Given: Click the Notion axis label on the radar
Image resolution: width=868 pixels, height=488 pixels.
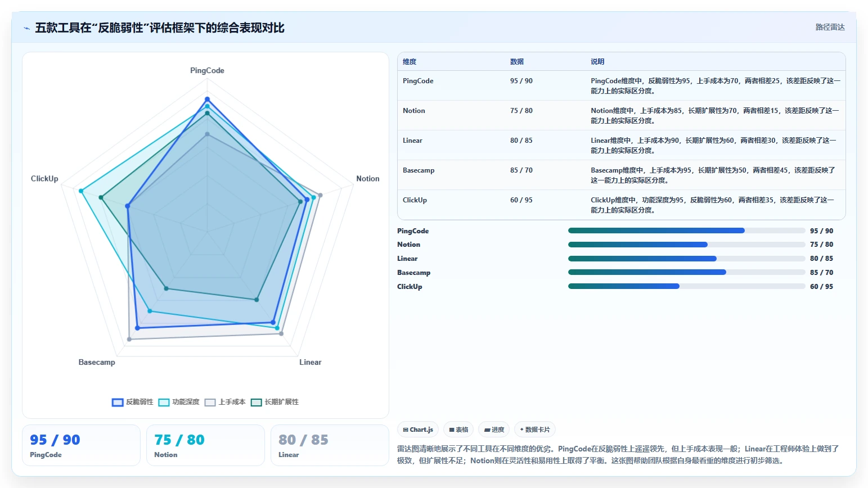Looking at the screenshot, I should pos(368,179).
